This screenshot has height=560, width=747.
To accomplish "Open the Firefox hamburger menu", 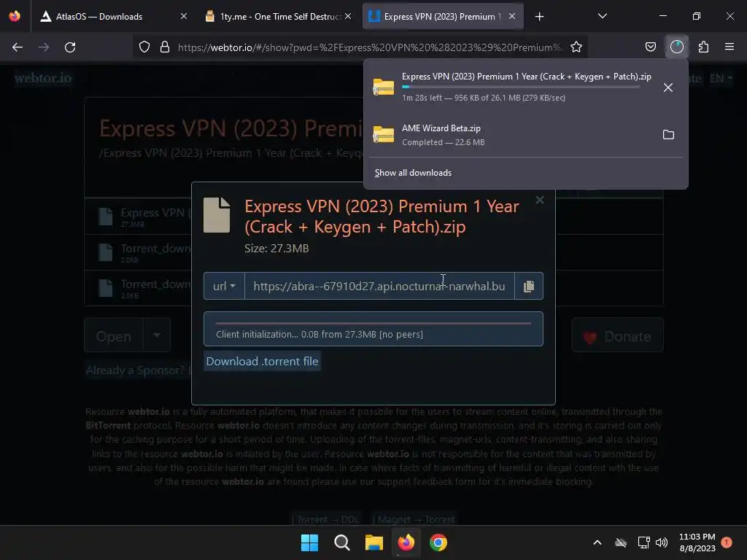I will 729,47.
